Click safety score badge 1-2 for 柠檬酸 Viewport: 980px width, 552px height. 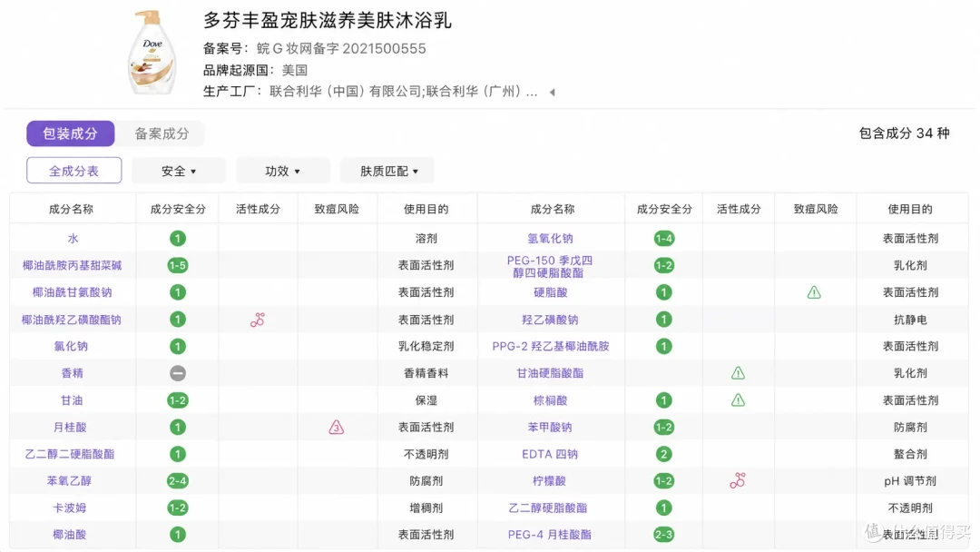pos(663,481)
